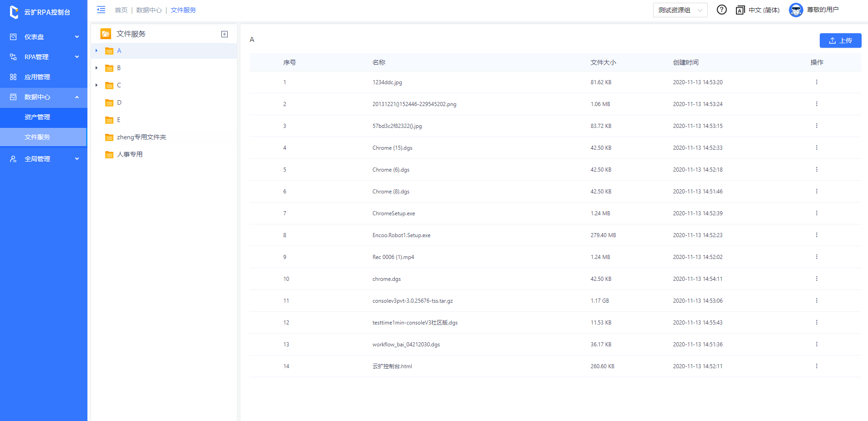Expand the 仪表盘 sidebar menu
868x421 pixels.
44,37
